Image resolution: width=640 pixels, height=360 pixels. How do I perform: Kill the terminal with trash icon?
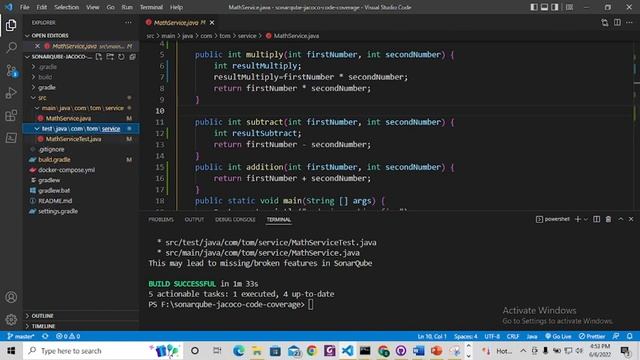coord(608,219)
